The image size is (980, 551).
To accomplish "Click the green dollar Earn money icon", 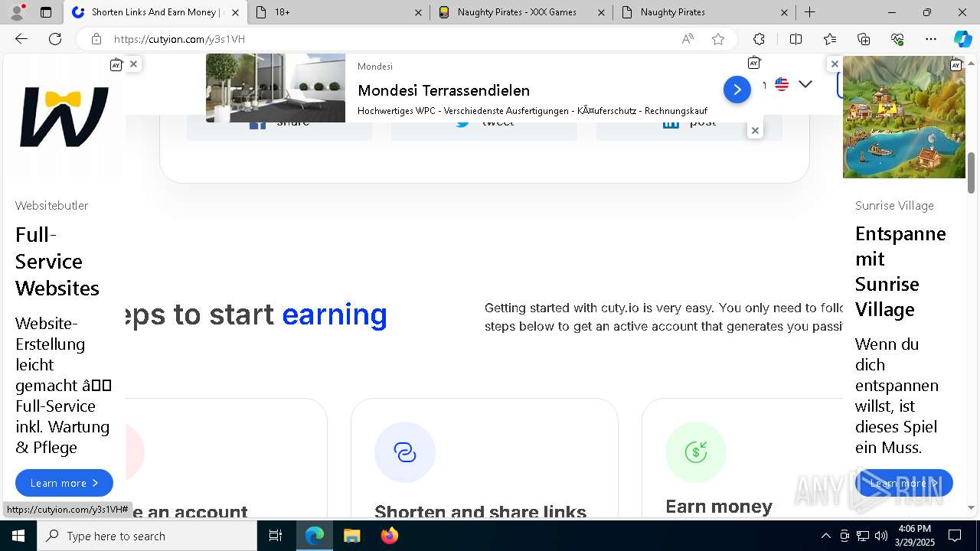I will [x=696, y=452].
